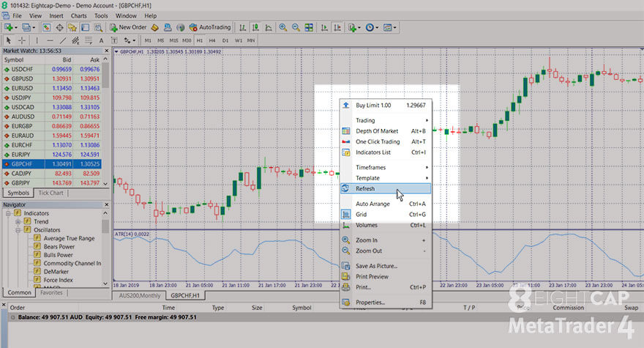
Task: Choose Save As Picture... entry
Action: click(386, 266)
